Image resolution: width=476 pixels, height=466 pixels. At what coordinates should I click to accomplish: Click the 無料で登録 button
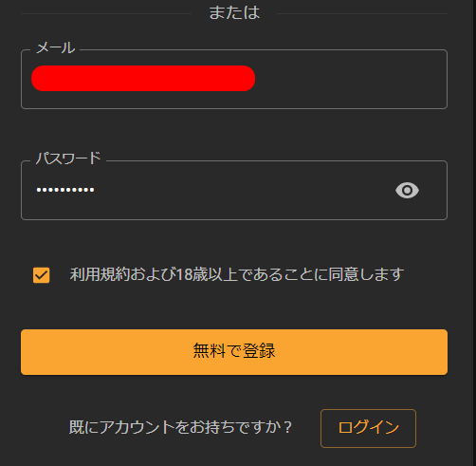click(234, 352)
